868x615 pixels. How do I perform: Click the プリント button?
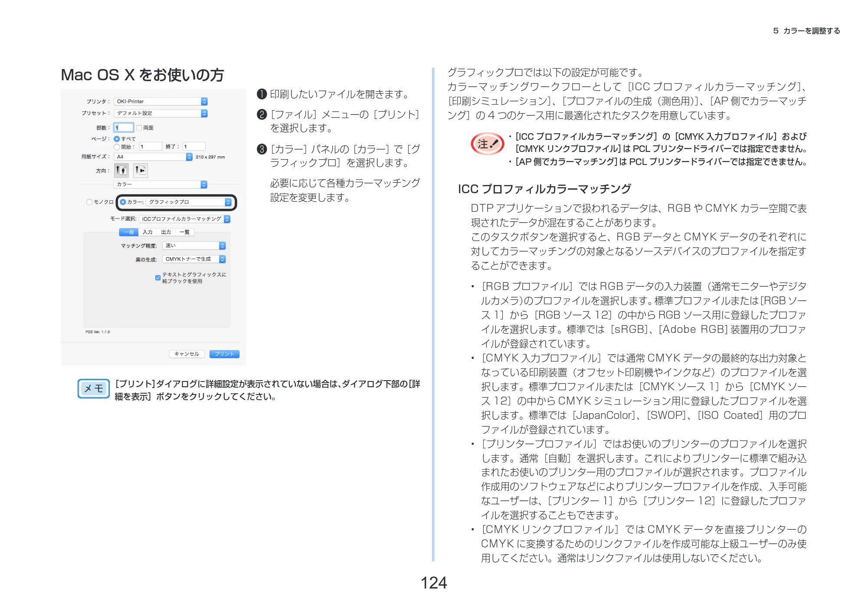coord(224,354)
